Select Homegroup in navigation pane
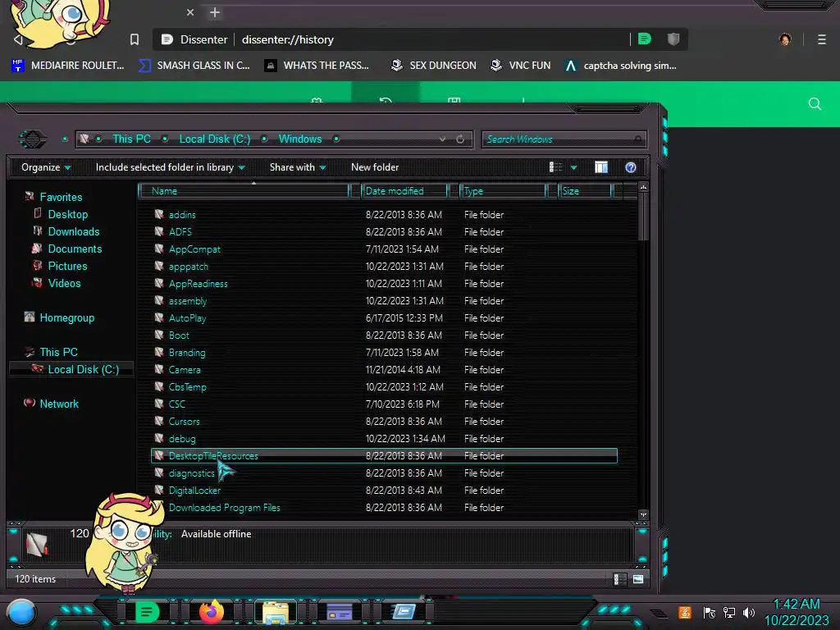This screenshot has width=840, height=630. (66, 317)
